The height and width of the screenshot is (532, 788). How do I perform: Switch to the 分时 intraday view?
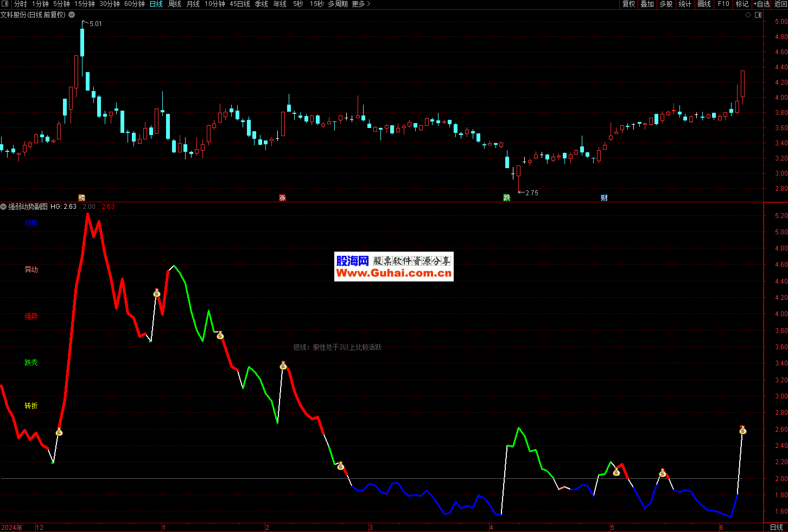(20, 4)
